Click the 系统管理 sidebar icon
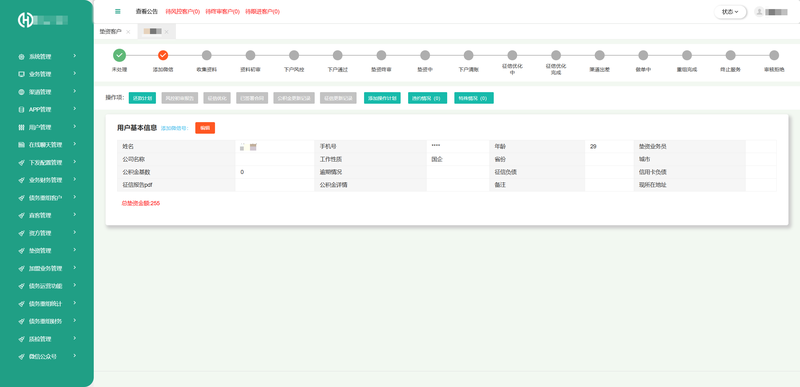This screenshot has width=800, height=387. click(x=21, y=57)
